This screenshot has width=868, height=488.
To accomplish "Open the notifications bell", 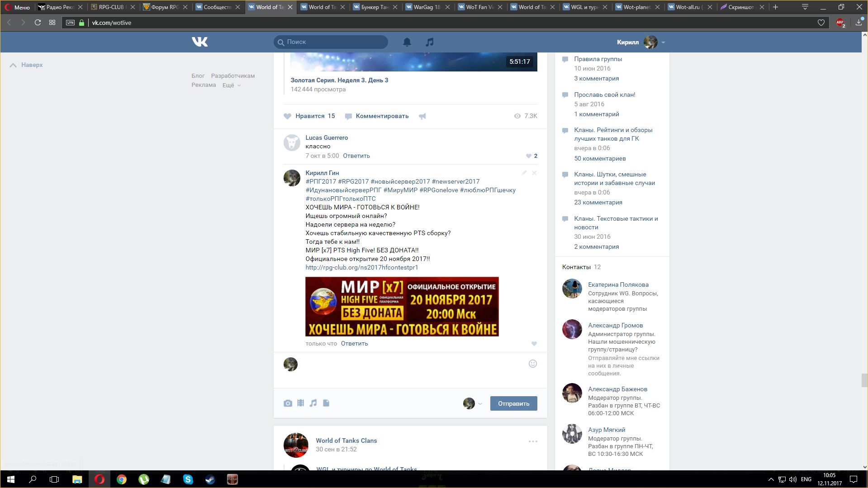I will pyautogui.click(x=407, y=42).
